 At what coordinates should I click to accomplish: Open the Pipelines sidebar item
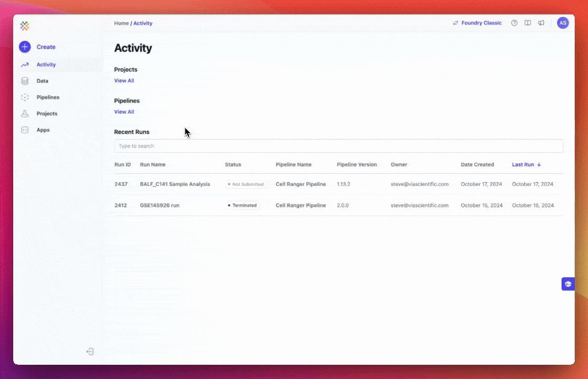(x=47, y=97)
